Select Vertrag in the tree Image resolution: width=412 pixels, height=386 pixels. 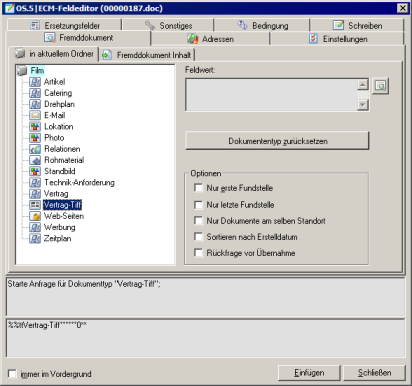pos(56,194)
